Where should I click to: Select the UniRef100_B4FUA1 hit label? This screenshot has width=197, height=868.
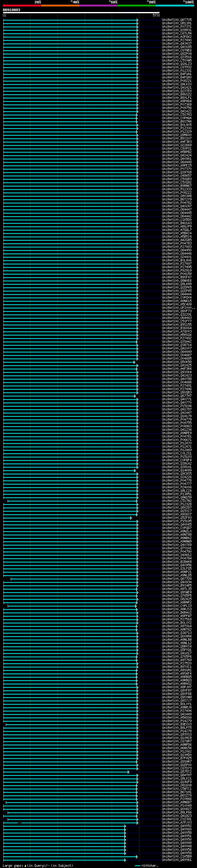click(177, 74)
